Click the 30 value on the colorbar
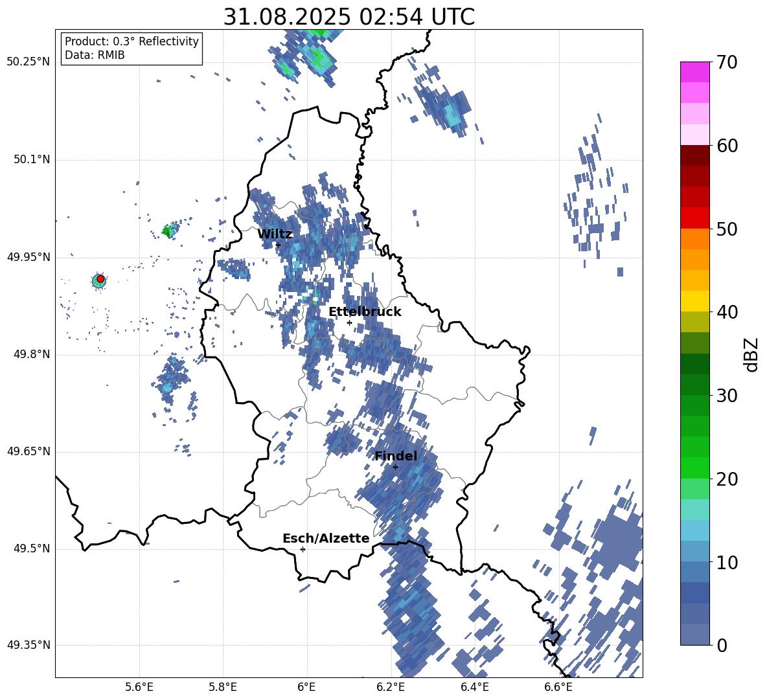This screenshot has height=700, width=767. click(727, 396)
